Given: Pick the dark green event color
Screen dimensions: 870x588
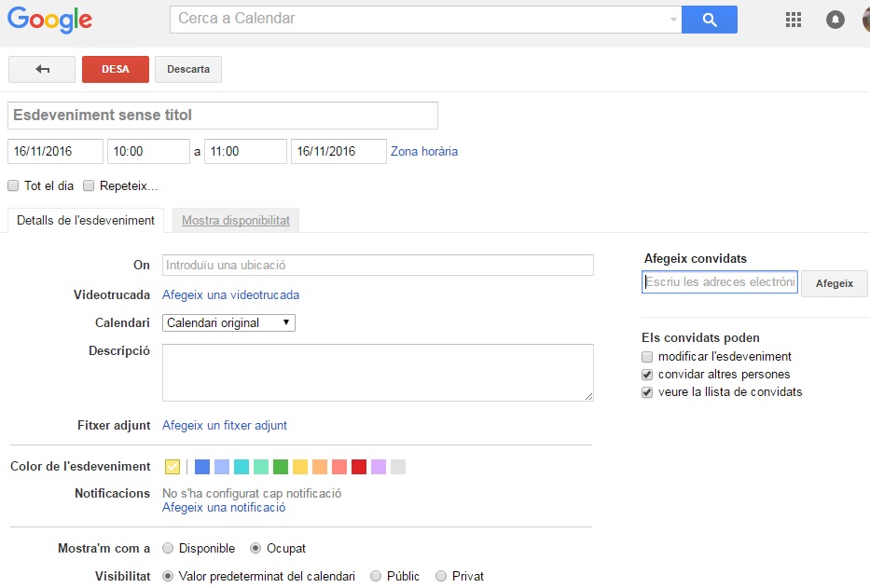Looking at the screenshot, I should point(281,467).
